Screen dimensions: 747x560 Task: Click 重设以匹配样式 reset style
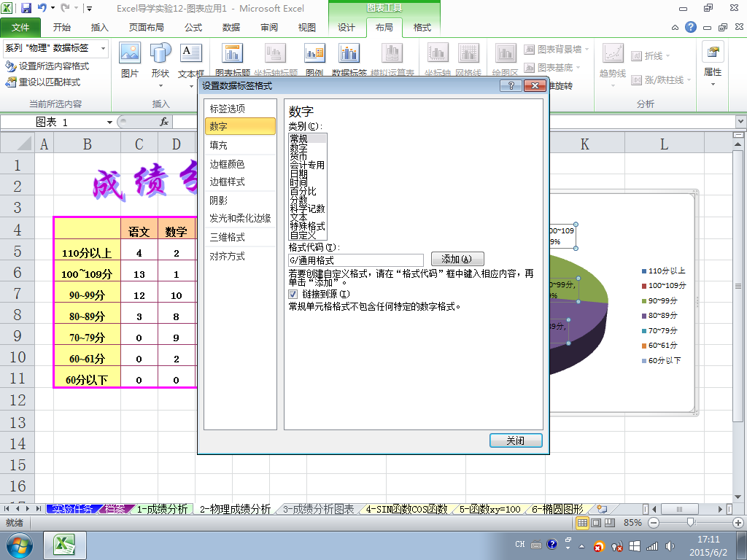43,82
